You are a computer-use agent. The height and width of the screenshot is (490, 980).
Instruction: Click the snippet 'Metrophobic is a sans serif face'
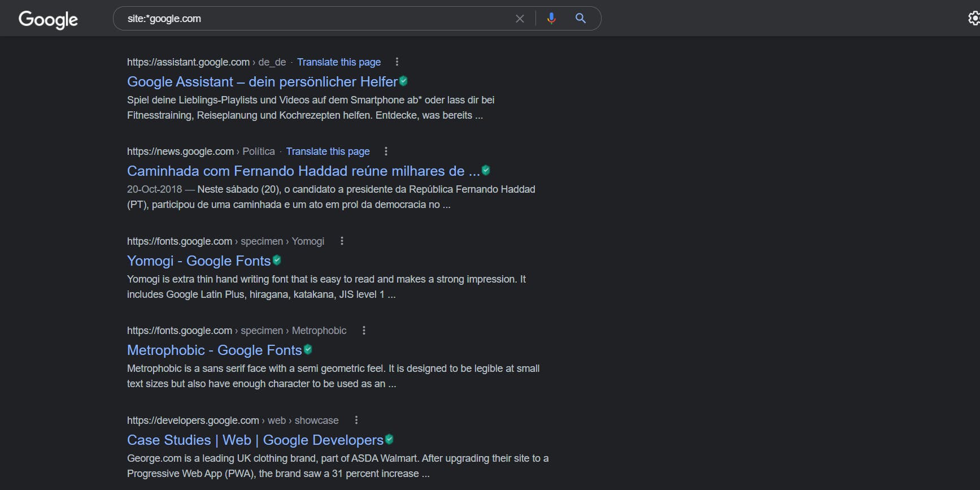(333, 376)
